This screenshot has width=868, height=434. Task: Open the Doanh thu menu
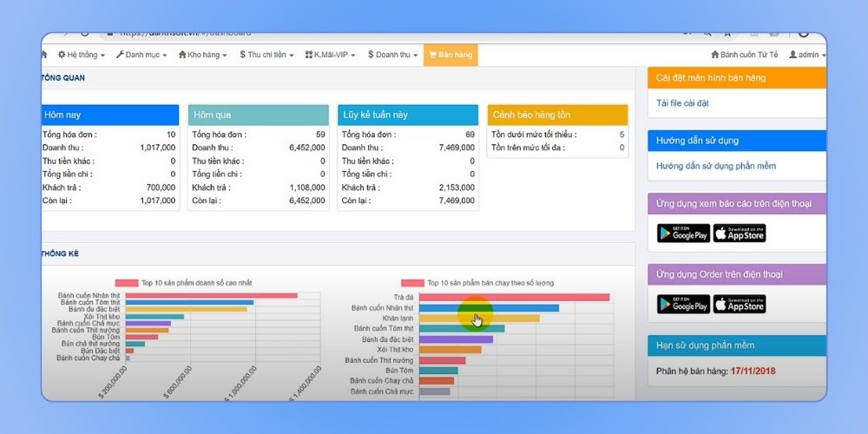tap(394, 55)
